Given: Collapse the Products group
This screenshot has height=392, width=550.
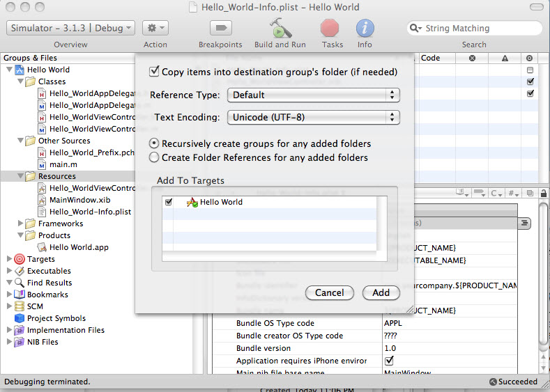Looking at the screenshot, I should (21, 235).
